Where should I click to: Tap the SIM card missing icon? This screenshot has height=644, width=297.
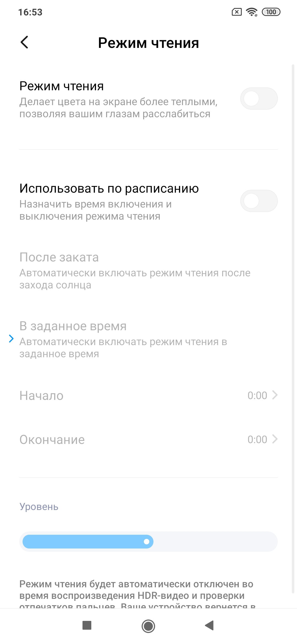[x=237, y=12]
